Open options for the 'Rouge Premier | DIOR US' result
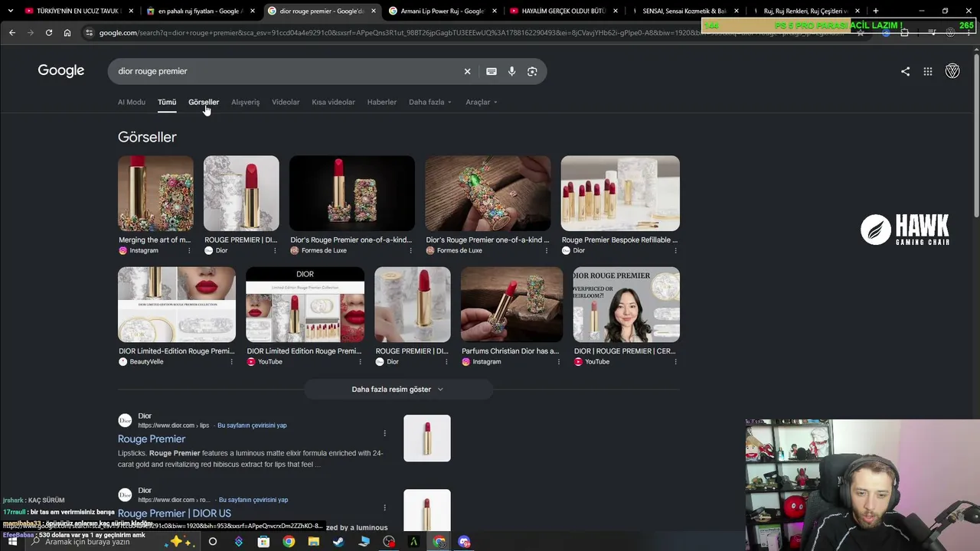 click(384, 507)
